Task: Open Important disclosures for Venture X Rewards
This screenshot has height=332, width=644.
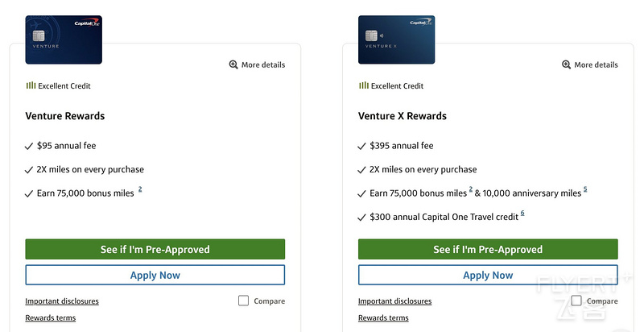Action: pos(394,301)
